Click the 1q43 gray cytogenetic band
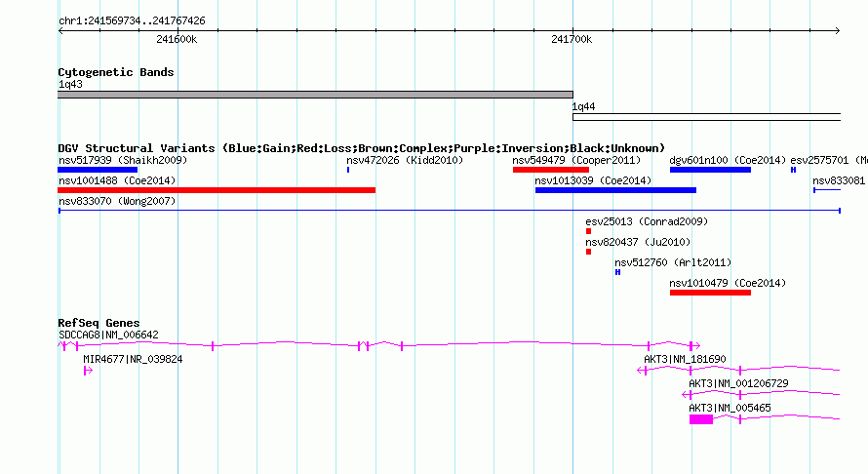The width and height of the screenshot is (868, 474). point(316,95)
